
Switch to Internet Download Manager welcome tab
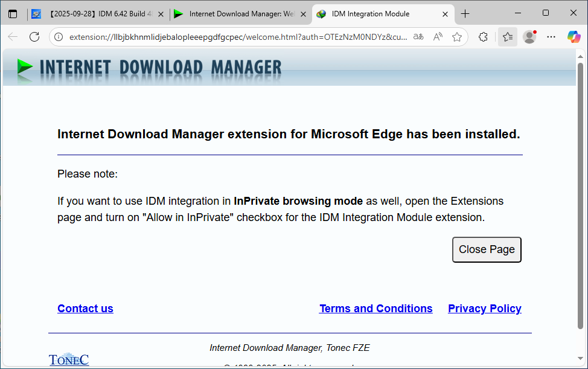coord(238,14)
